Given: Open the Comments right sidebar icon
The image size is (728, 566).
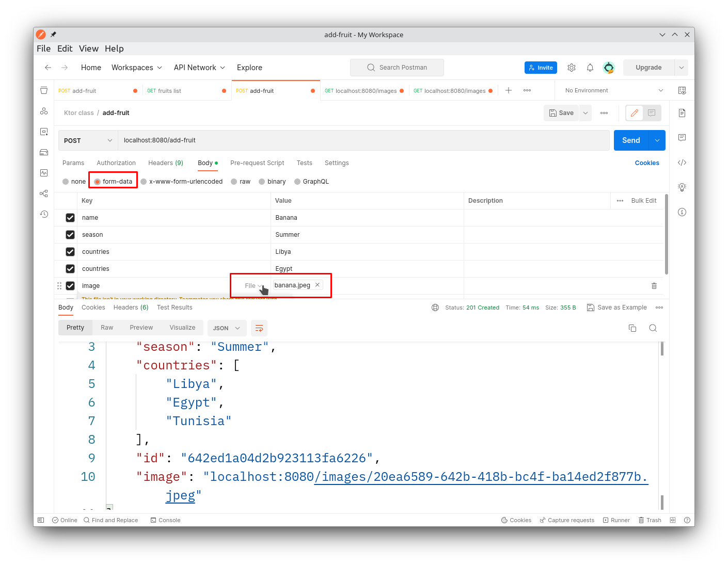Looking at the screenshot, I should 682,138.
